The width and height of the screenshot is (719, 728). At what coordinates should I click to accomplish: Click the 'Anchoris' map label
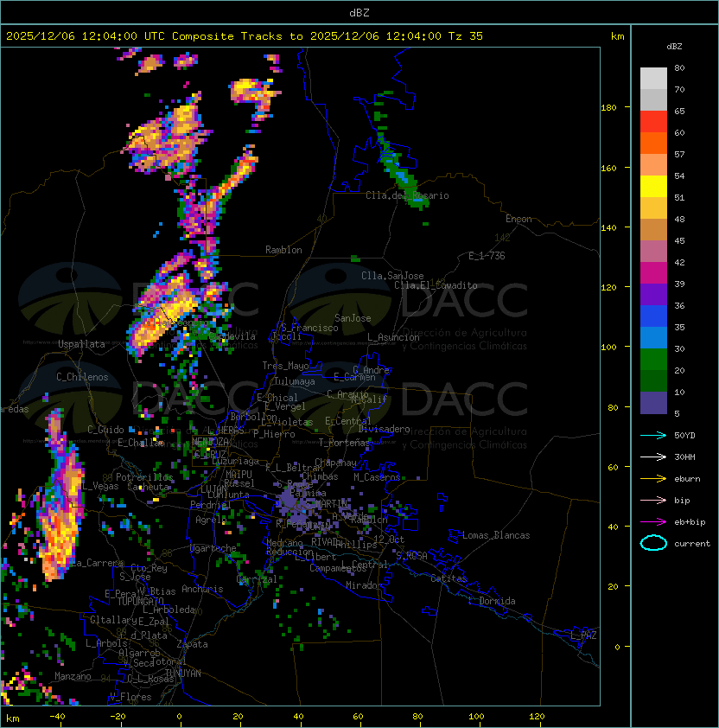(x=202, y=589)
